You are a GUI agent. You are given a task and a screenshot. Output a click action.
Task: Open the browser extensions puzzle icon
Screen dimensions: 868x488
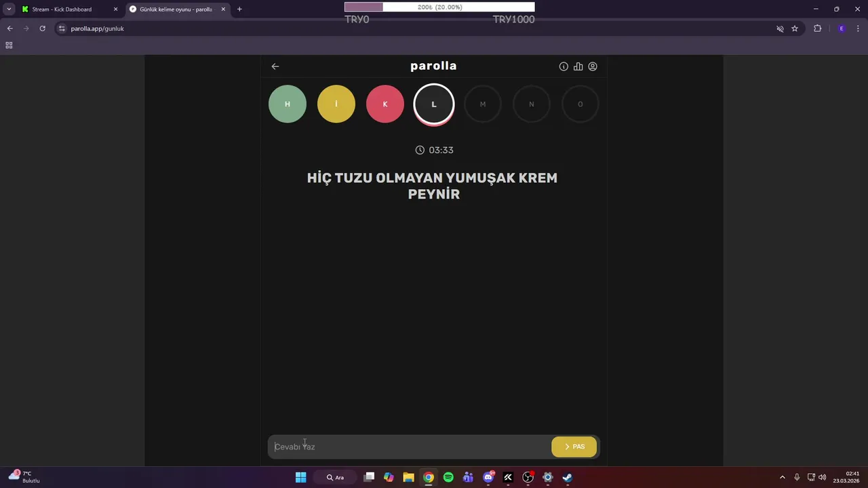point(817,28)
